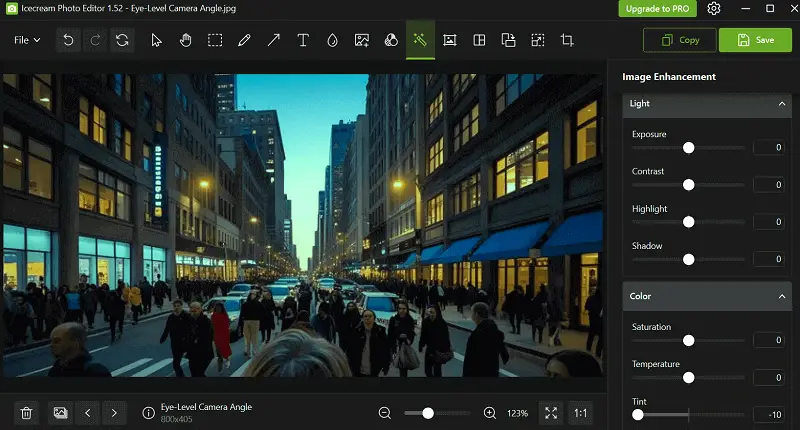Click the Saturation value field

[769, 340]
